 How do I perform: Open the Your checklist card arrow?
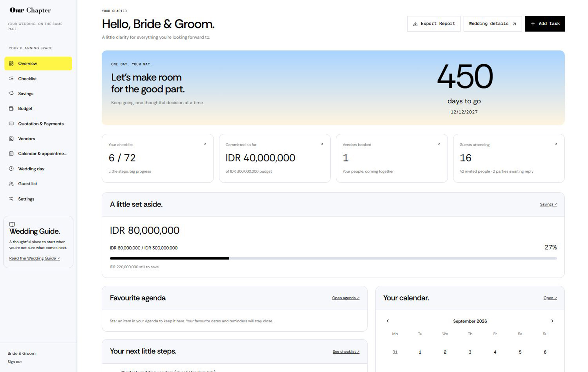(x=205, y=144)
